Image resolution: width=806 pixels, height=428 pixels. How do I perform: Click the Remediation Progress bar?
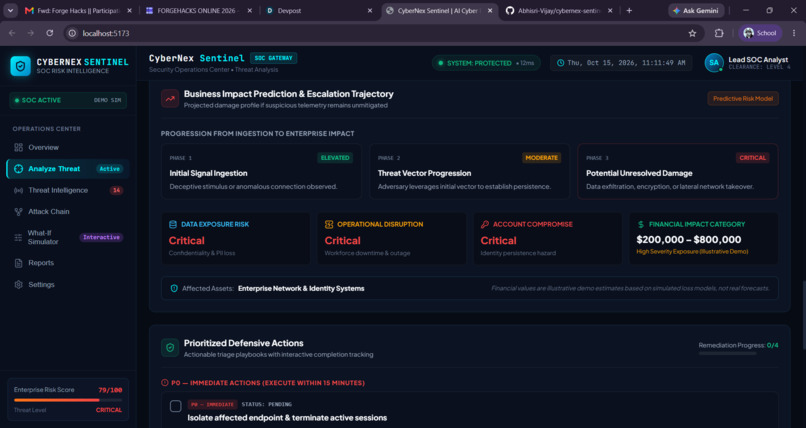click(727, 353)
